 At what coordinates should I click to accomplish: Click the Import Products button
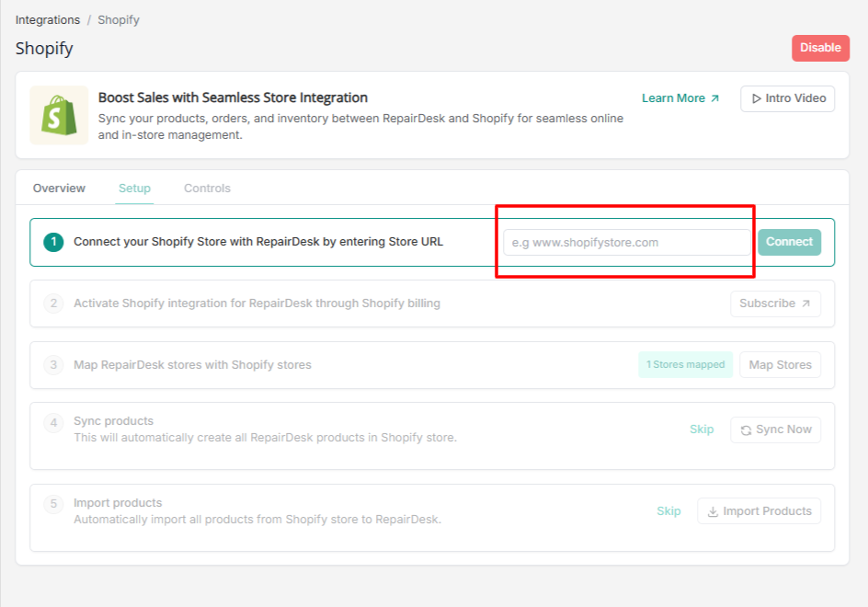click(x=759, y=511)
